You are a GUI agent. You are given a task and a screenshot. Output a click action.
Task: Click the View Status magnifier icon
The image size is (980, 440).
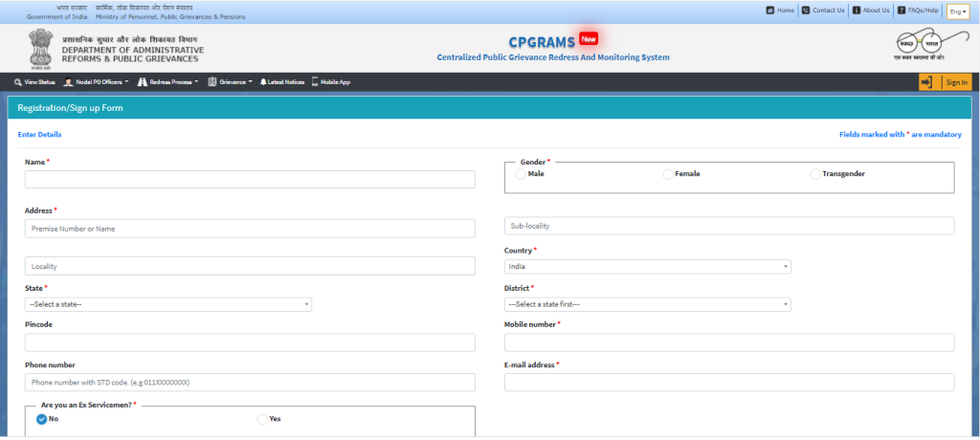pyautogui.click(x=17, y=82)
